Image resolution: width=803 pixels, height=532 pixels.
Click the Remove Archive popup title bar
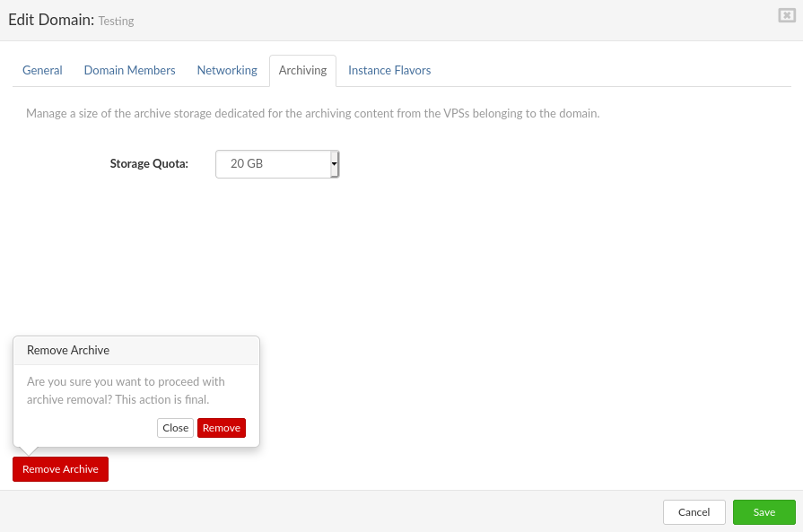68,350
